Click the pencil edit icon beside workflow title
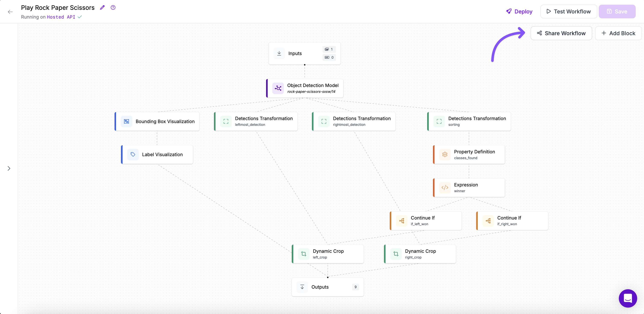Screen dimensions: 644x314 (x=102, y=7)
